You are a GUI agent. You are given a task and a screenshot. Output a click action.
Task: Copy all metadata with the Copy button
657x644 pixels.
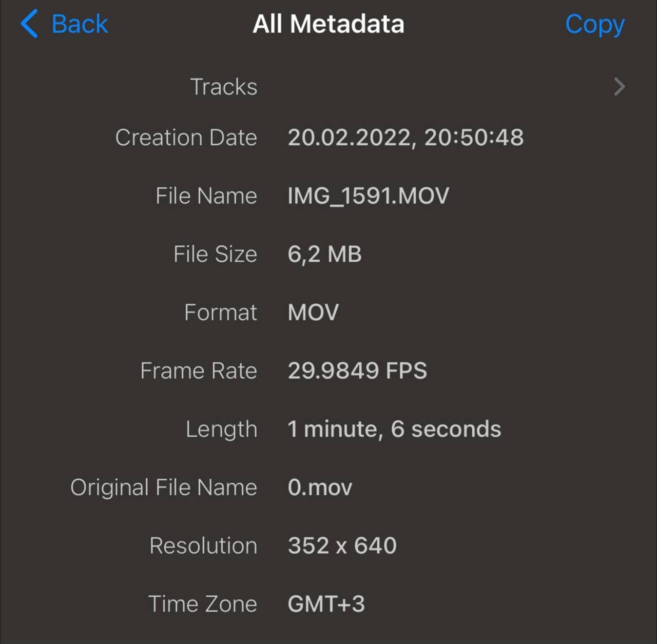tap(594, 24)
